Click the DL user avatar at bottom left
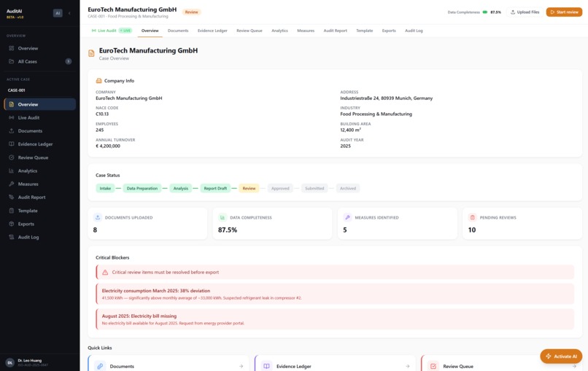The image size is (588, 371). click(10, 363)
